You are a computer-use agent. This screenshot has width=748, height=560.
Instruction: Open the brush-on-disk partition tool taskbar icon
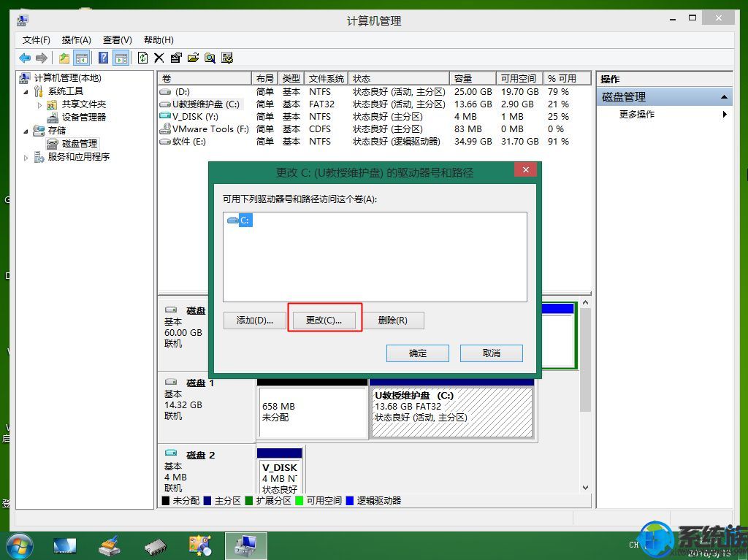tap(110, 546)
